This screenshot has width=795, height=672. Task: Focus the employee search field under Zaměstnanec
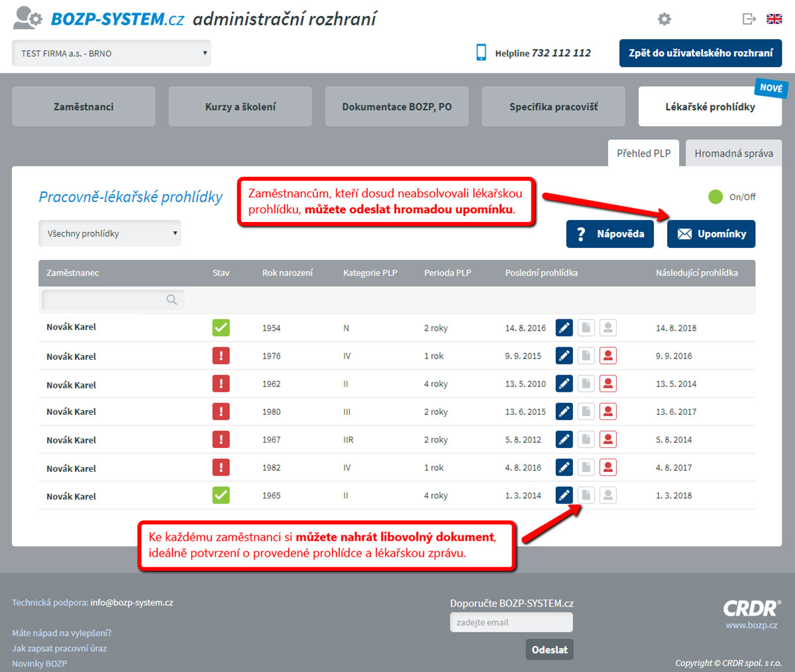pyautogui.click(x=113, y=300)
